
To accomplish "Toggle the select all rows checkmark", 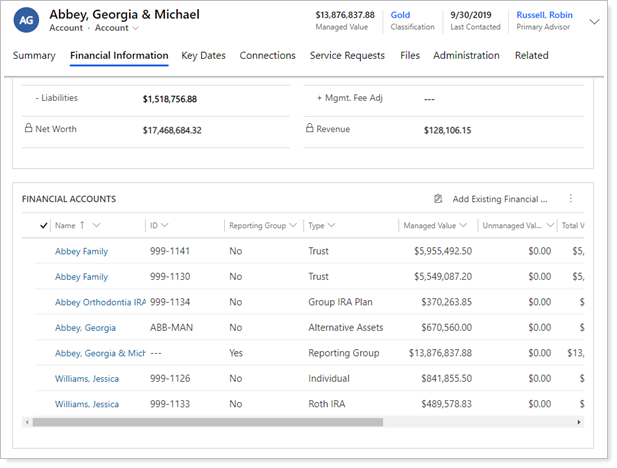I will (x=43, y=226).
